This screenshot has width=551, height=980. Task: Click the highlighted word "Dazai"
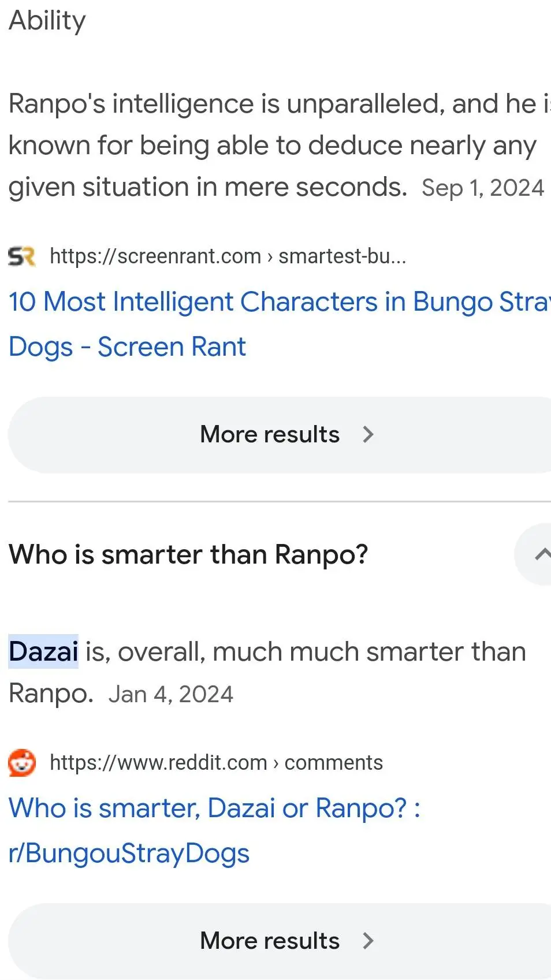[x=43, y=651]
